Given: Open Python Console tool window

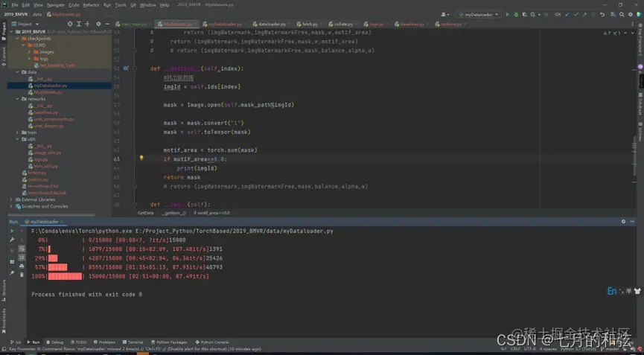Looking at the screenshot, I should tap(212, 342).
